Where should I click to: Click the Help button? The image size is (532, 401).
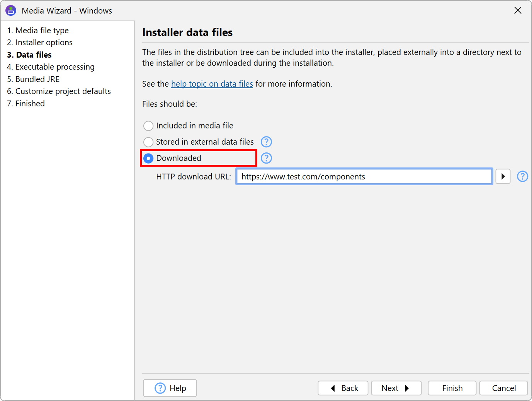pos(170,388)
